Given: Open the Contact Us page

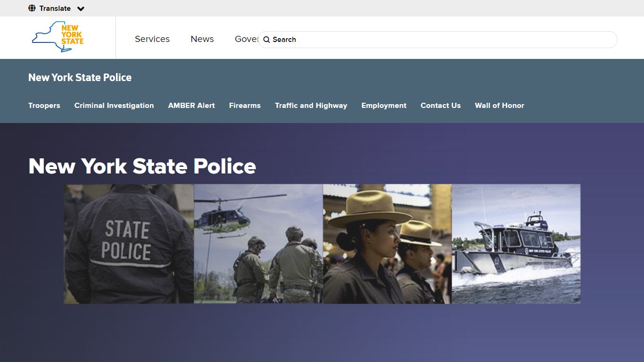Looking at the screenshot, I should [441, 106].
